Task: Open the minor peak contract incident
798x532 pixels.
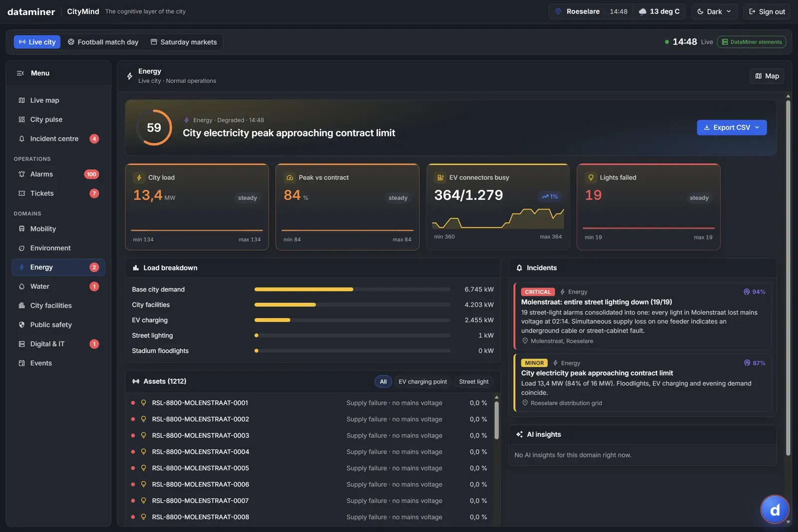Action: (x=642, y=382)
